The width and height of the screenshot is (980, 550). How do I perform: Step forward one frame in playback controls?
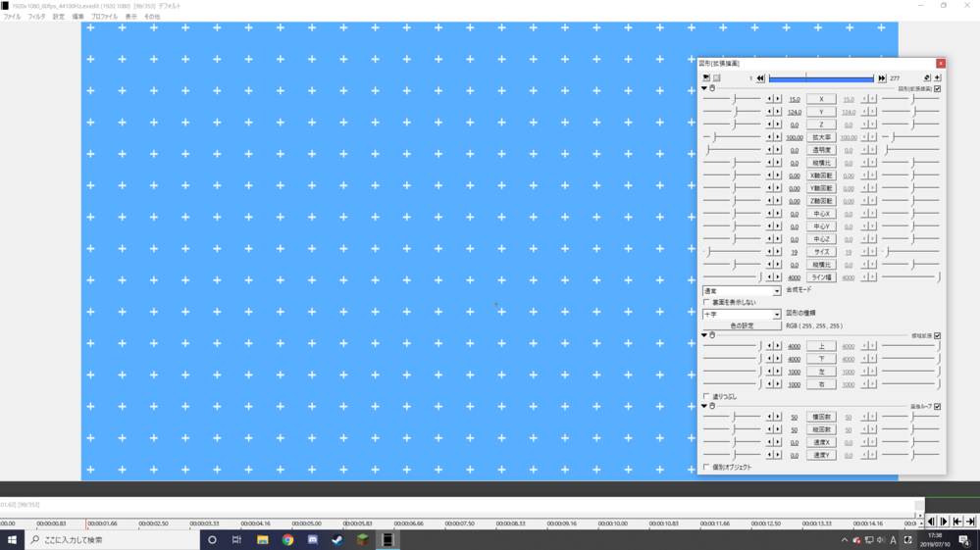pos(944,523)
